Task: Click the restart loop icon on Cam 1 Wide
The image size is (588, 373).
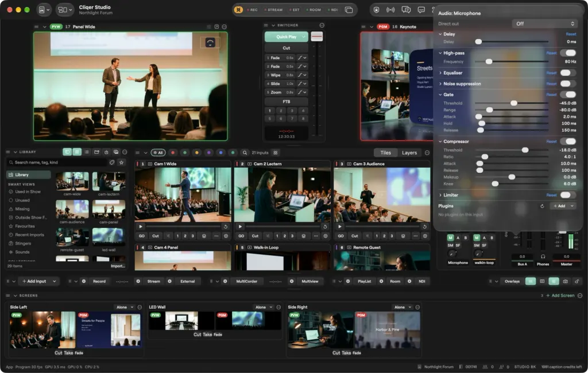Action: coord(225,227)
